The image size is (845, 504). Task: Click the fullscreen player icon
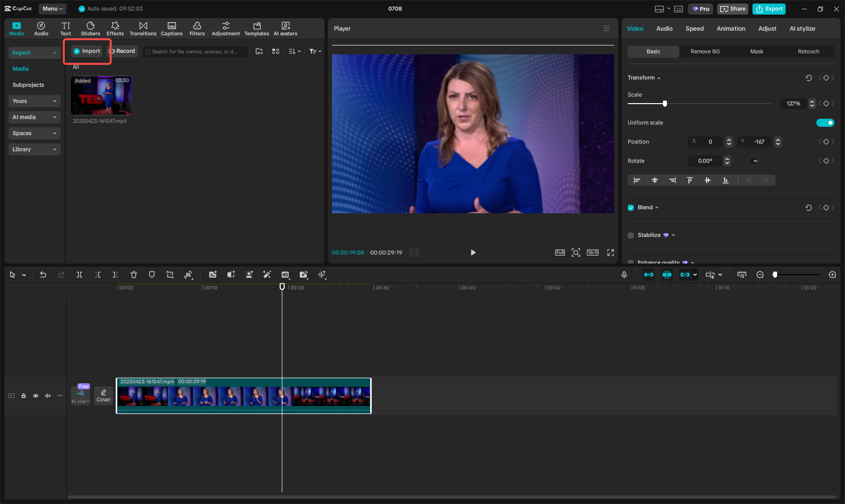(611, 253)
